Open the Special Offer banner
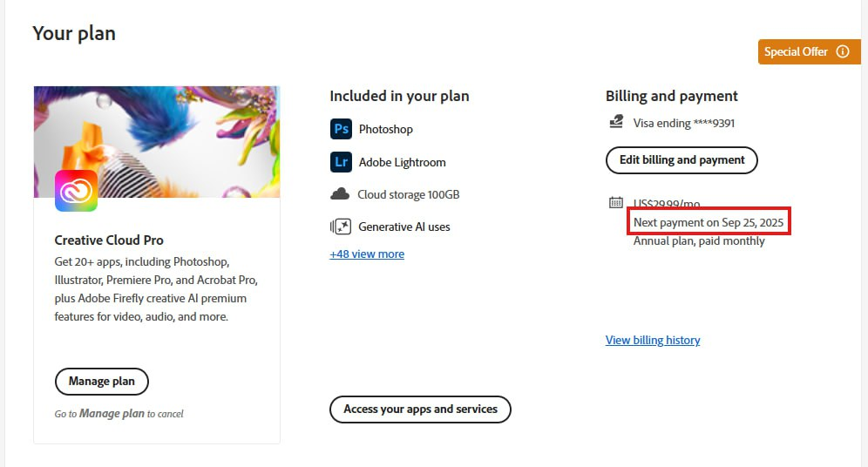The image size is (868, 467). (796, 51)
